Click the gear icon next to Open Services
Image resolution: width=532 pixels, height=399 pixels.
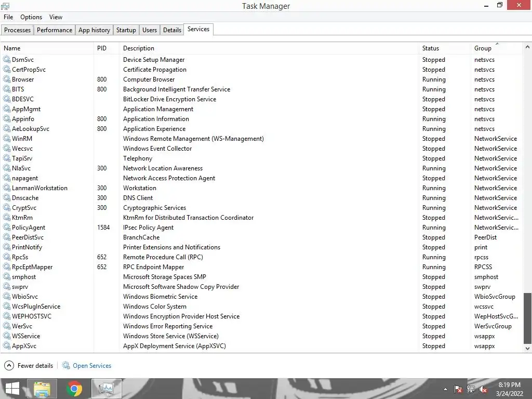coord(66,365)
